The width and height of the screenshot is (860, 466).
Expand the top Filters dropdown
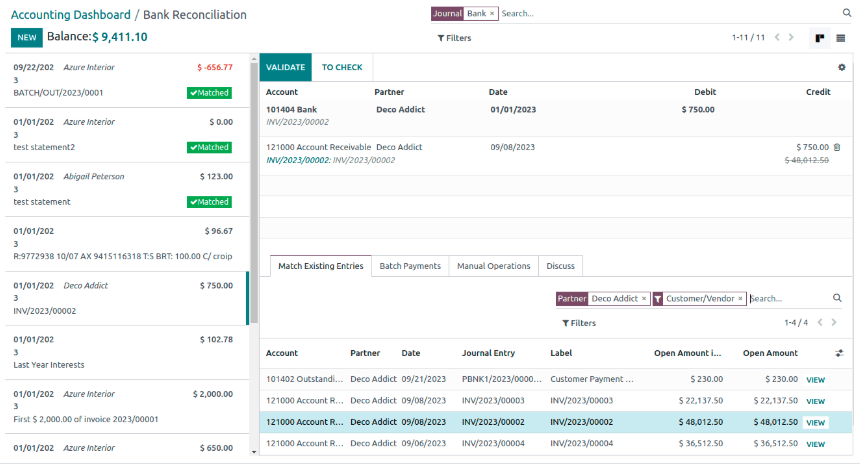tap(454, 38)
